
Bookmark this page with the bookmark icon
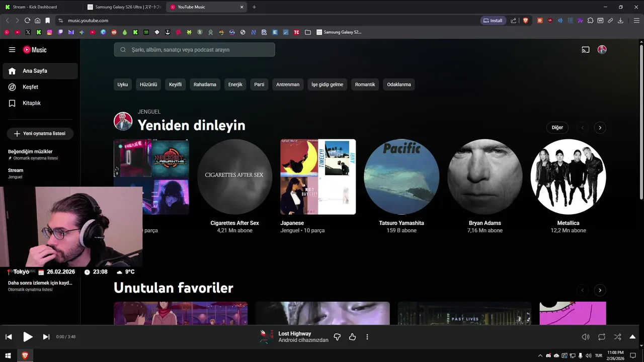click(x=47, y=21)
